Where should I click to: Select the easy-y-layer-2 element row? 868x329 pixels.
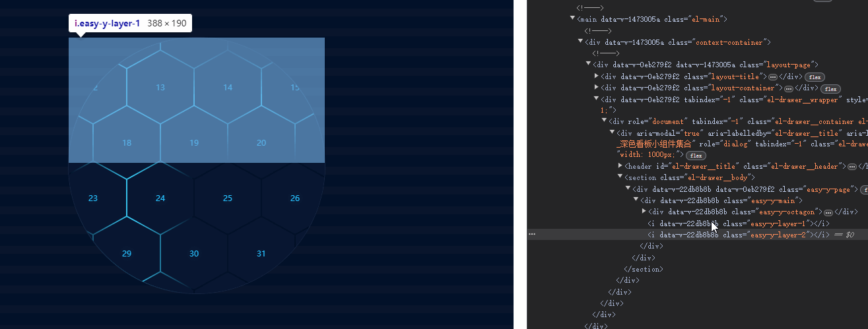[x=698, y=234]
